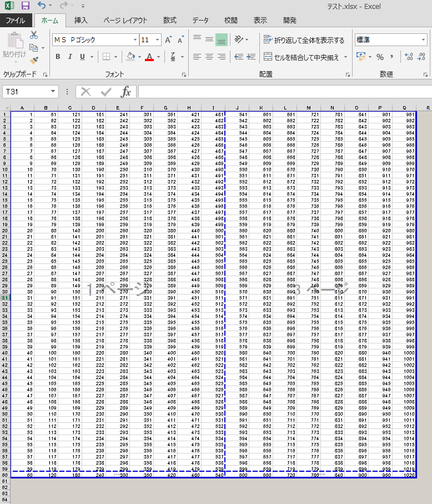This screenshot has height=504, width=432.
Task: Switch to the 挿入 tab
Action: tap(81, 21)
